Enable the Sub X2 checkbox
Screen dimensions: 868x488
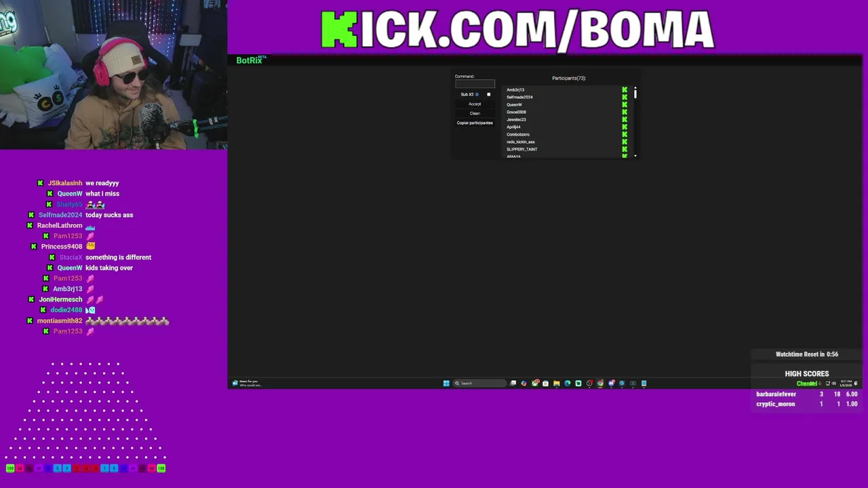[x=488, y=94]
